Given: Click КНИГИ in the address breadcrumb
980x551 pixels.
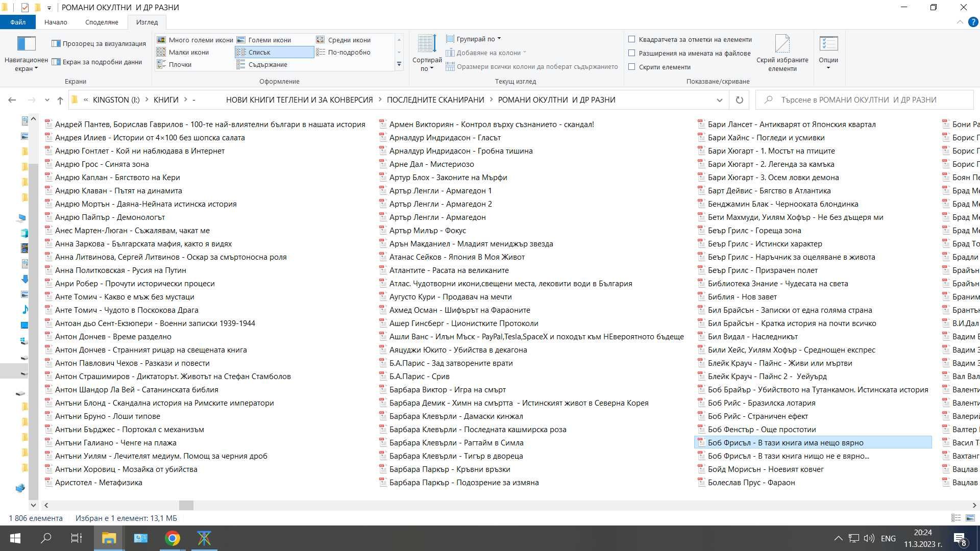Looking at the screenshot, I should click(x=166, y=100).
